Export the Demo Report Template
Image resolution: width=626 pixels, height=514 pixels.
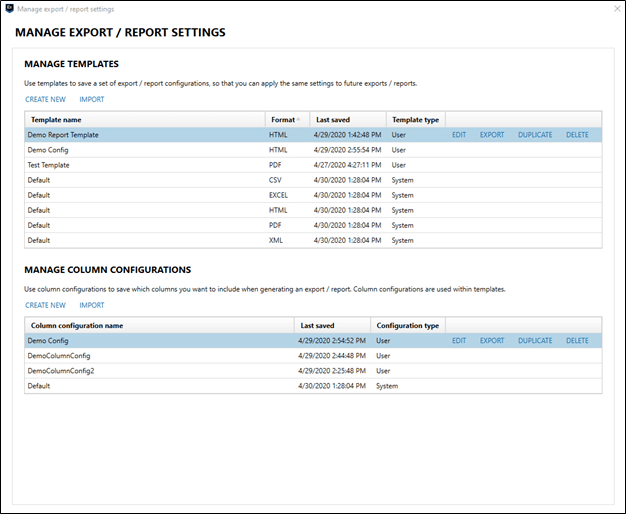(x=492, y=135)
